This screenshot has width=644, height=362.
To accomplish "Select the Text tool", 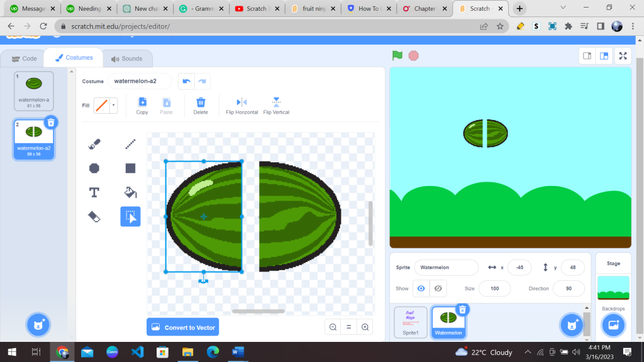I will pos(94,192).
